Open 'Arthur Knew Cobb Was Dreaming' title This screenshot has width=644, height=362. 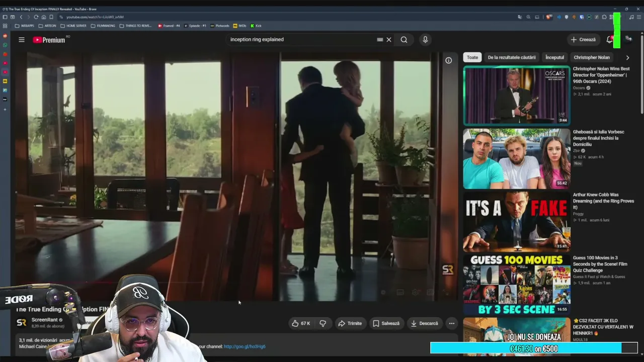(x=603, y=201)
